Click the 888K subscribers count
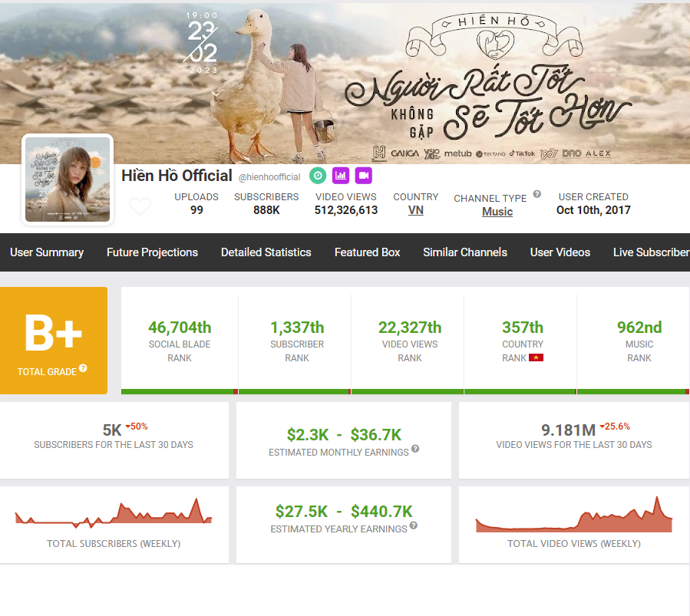 pos(266,210)
